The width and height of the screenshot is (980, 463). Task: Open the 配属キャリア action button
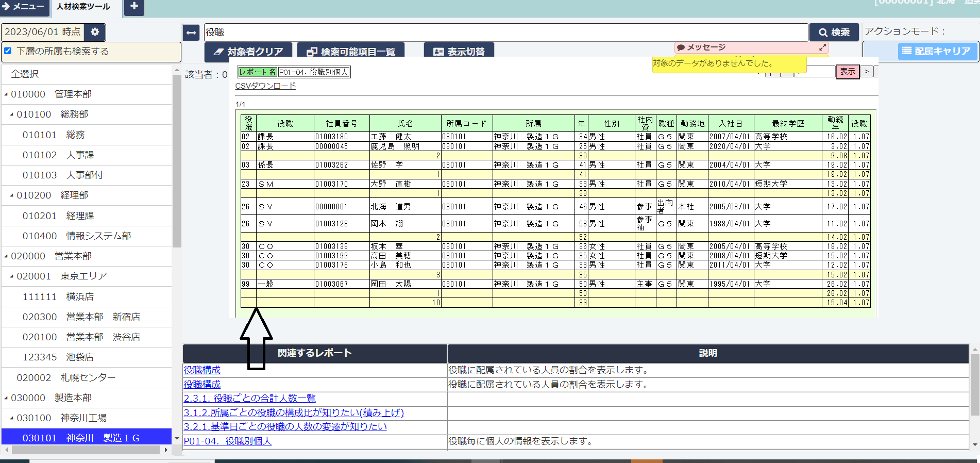[936, 51]
